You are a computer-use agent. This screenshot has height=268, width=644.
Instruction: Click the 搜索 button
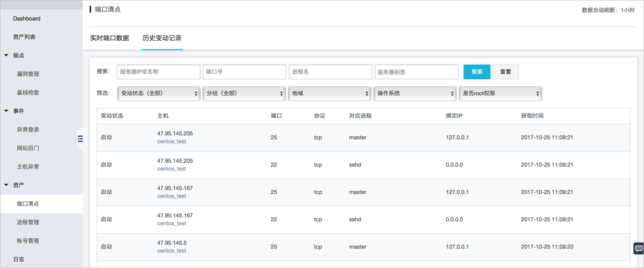tap(477, 72)
